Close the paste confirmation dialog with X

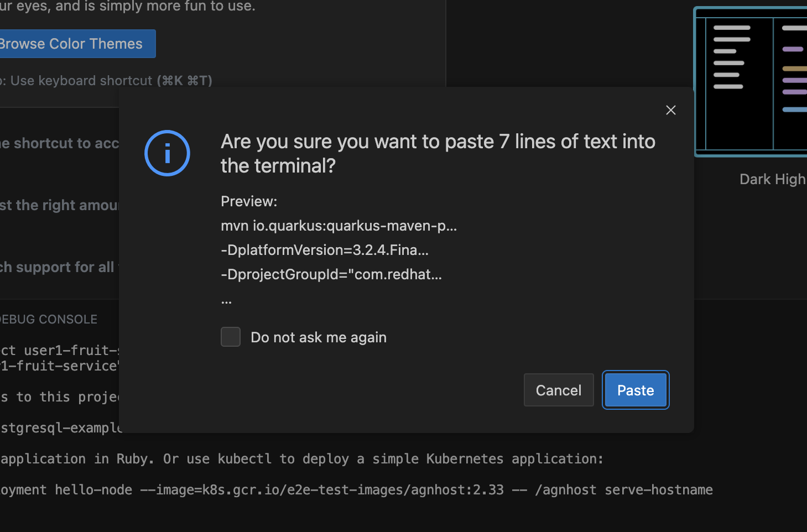point(670,110)
